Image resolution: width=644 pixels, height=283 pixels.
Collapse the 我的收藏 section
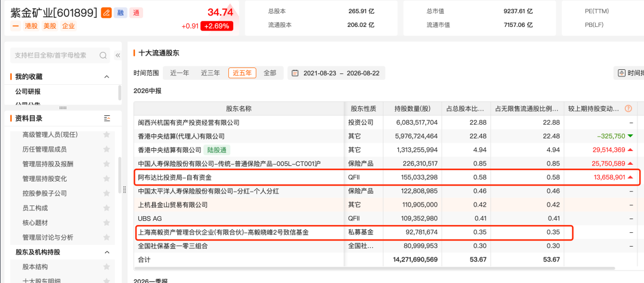[107, 76]
